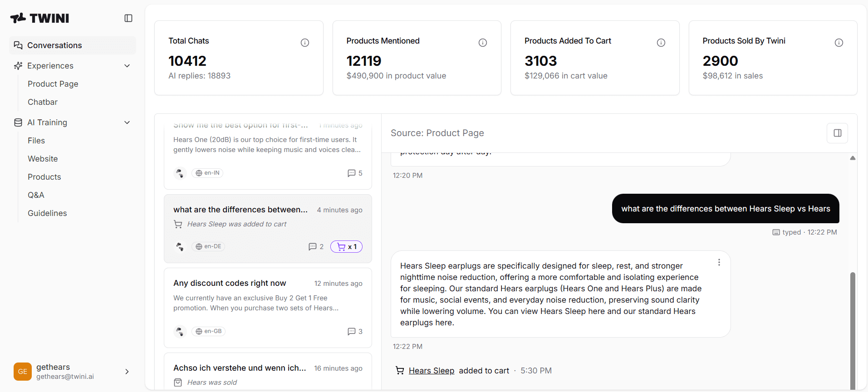Go to the Product Page experience
Image resolution: width=868 pixels, height=392 pixels.
[x=53, y=84]
